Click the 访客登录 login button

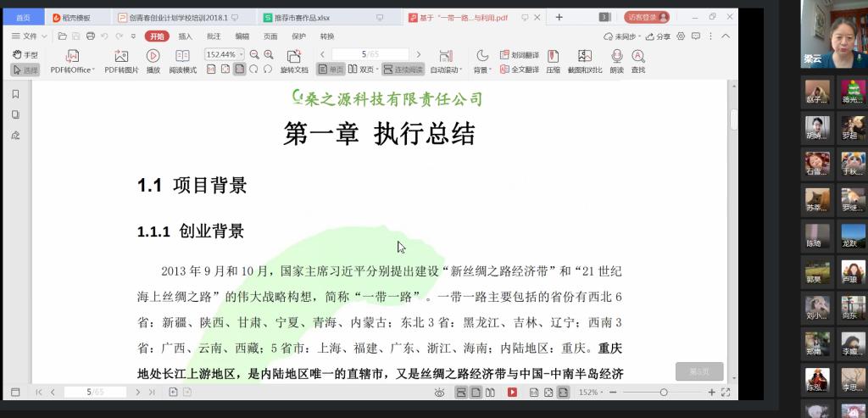[x=648, y=17]
